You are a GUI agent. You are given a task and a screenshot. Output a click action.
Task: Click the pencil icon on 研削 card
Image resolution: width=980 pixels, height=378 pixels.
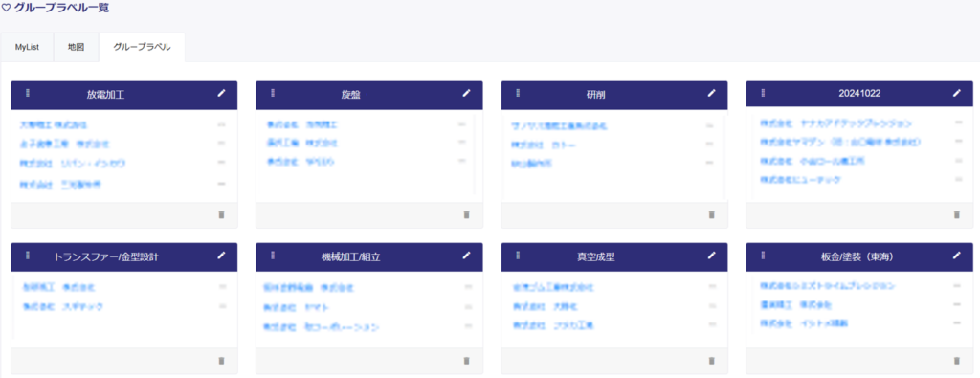point(711,93)
